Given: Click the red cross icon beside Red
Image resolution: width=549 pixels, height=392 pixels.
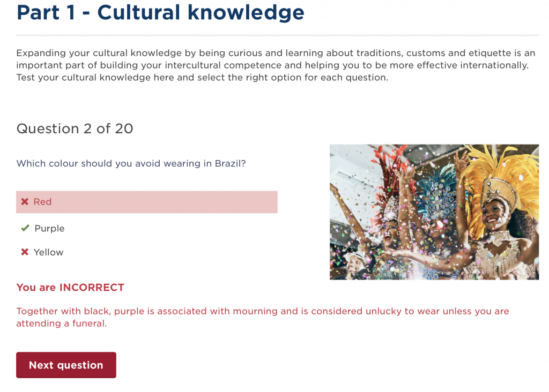Looking at the screenshot, I should pos(25,202).
